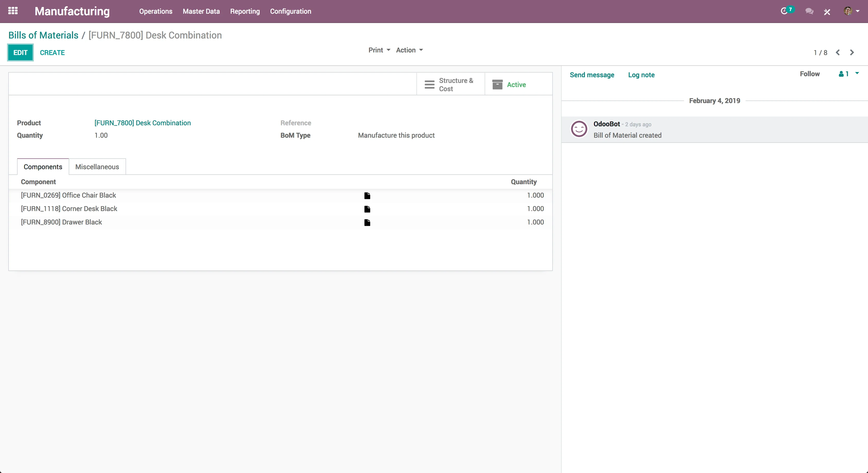Click the OdooBot author name
The image size is (868, 473).
[x=607, y=124]
